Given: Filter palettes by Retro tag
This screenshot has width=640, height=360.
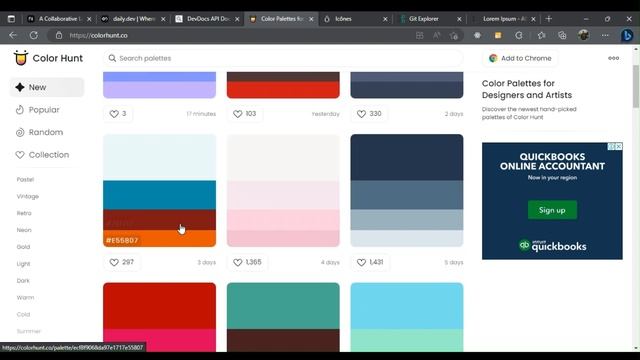Looking at the screenshot, I should [x=24, y=213].
